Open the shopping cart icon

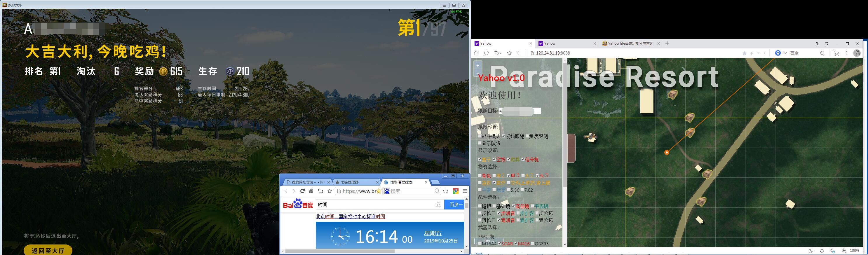[836, 53]
